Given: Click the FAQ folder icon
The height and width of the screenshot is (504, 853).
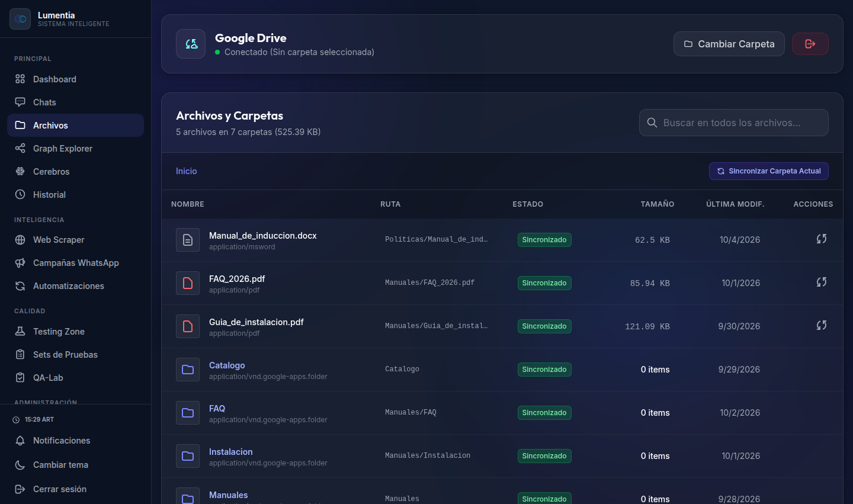Looking at the screenshot, I should click(x=188, y=413).
